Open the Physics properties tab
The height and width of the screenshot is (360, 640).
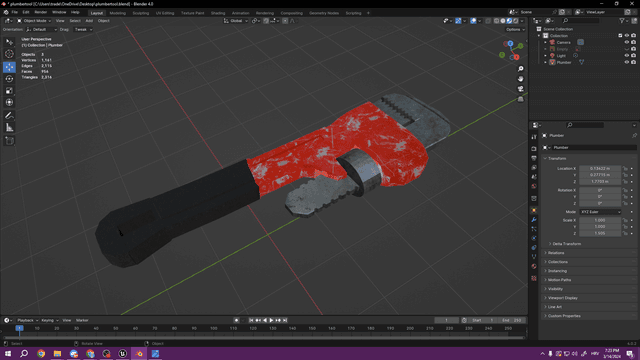pyautogui.click(x=534, y=238)
